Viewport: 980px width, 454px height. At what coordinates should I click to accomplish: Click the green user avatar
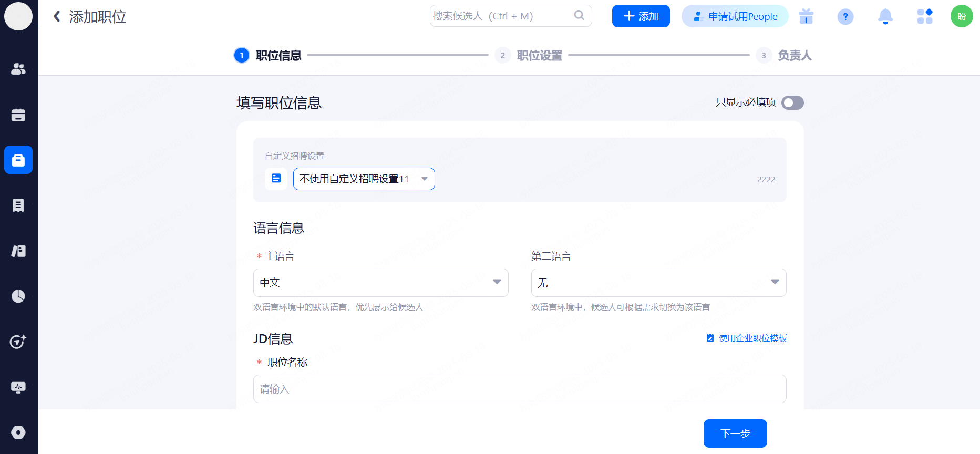point(961,16)
